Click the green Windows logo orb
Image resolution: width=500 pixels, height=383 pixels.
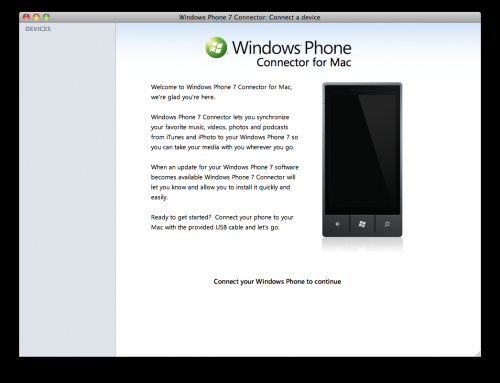point(216,47)
